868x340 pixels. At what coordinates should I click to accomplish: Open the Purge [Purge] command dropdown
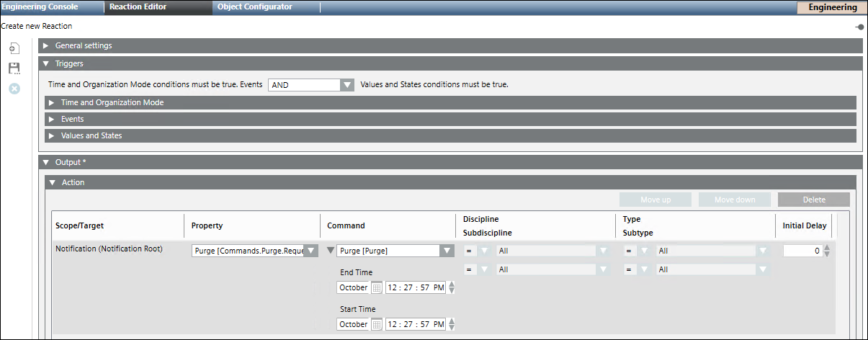(x=447, y=251)
